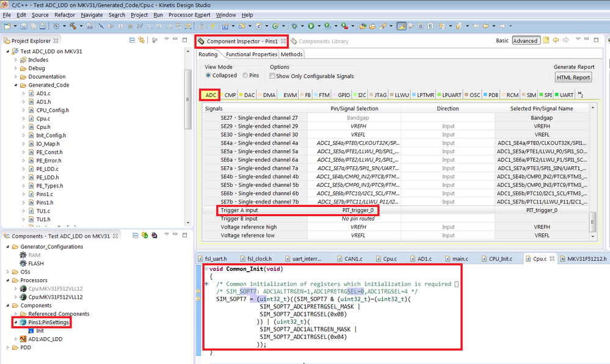The image size is (610, 364).
Task: Click Link with Editor in Project Explorer
Action: [x=142, y=40]
